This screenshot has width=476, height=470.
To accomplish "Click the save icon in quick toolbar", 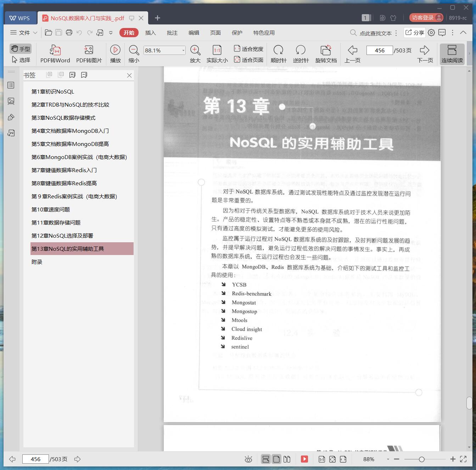I will click(59, 33).
